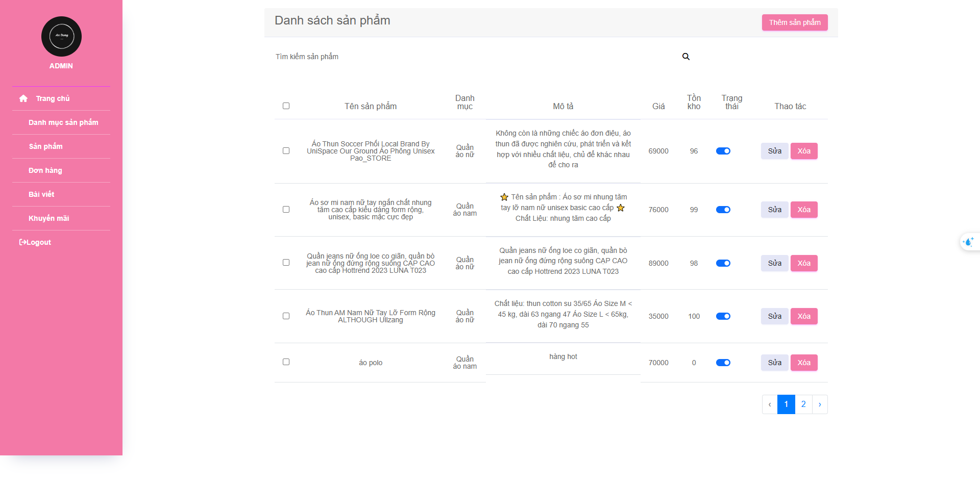Check the box for Quần jeans nữ row

coord(286,263)
